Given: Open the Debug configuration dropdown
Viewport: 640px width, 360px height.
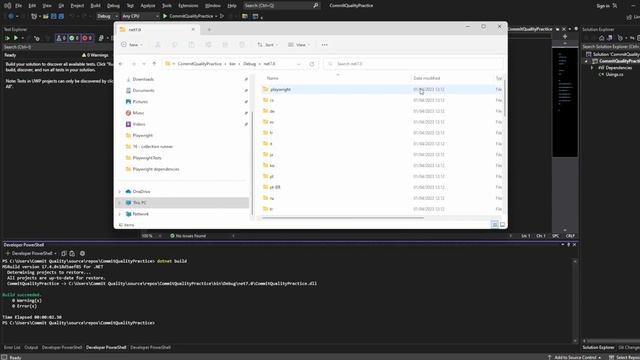Looking at the screenshot, I should (x=107, y=16).
